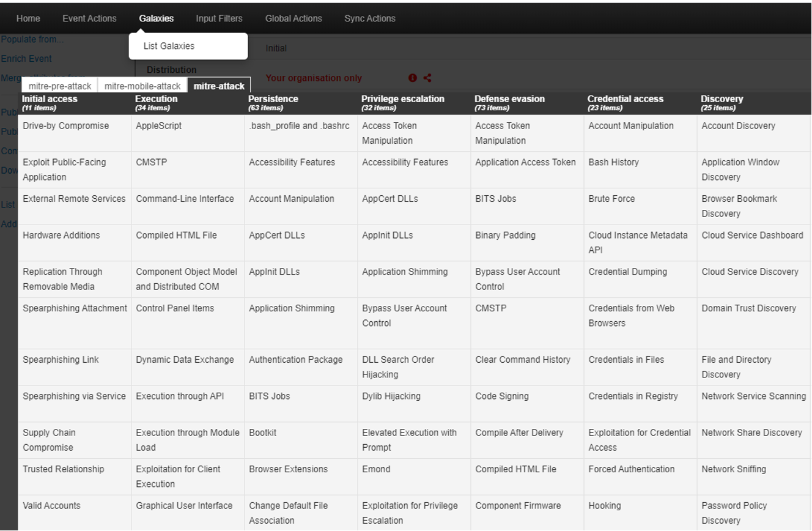Open the Input Filters menu

(x=219, y=18)
